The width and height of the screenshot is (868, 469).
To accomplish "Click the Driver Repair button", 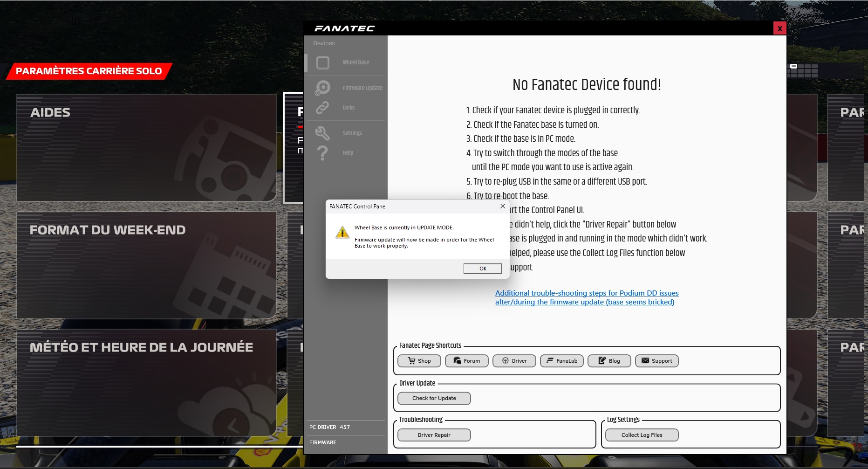I will coord(434,435).
